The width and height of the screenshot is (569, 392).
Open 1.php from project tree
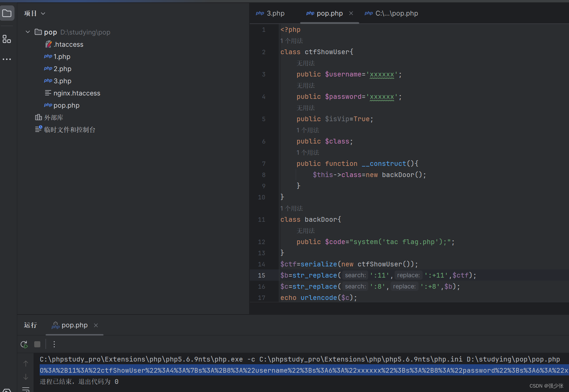coord(57,57)
